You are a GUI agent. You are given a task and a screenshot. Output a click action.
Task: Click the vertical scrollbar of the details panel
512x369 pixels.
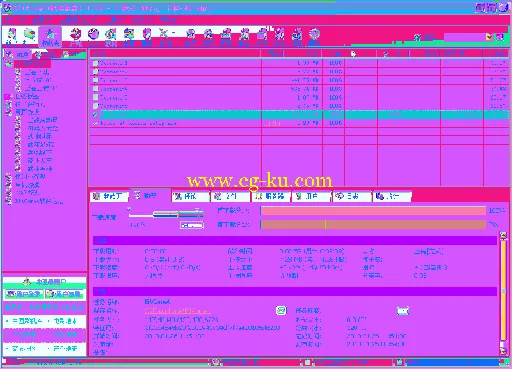pos(503,293)
